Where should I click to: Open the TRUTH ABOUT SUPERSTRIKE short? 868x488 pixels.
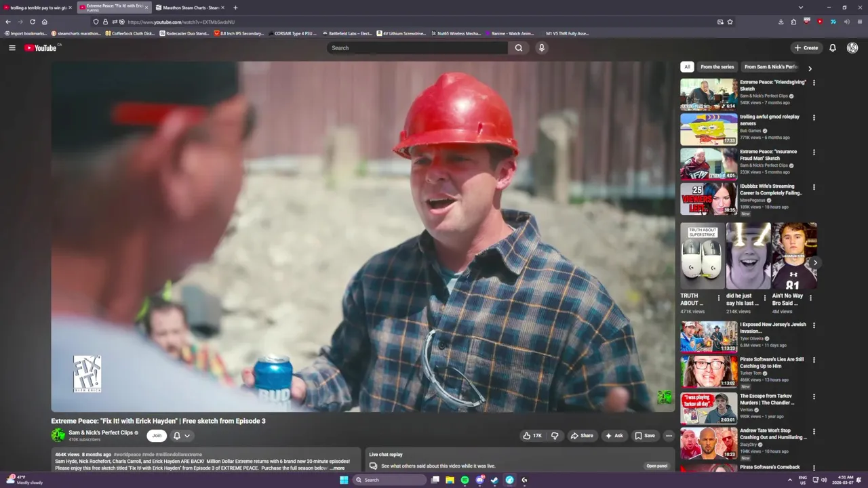pos(702,256)
